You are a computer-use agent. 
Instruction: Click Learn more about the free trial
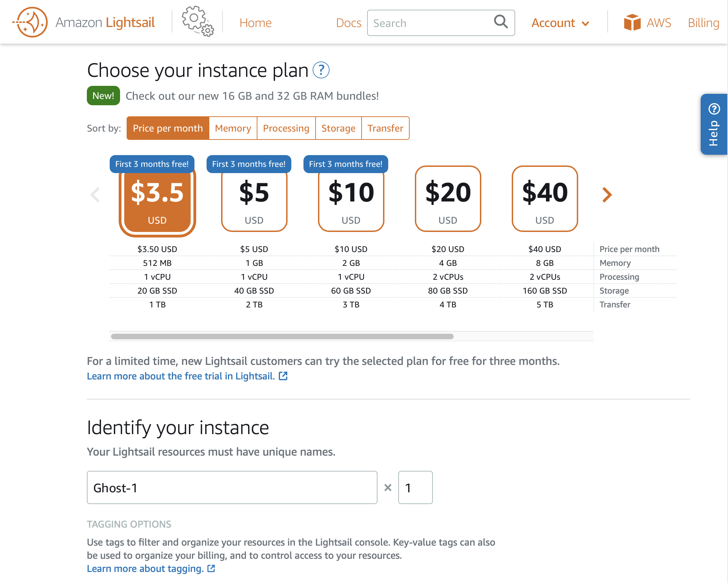(180, 376)
